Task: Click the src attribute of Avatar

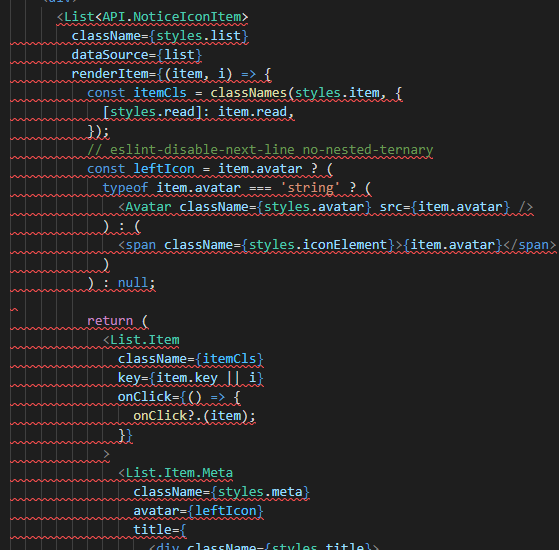Action: (x=391, y=207)
